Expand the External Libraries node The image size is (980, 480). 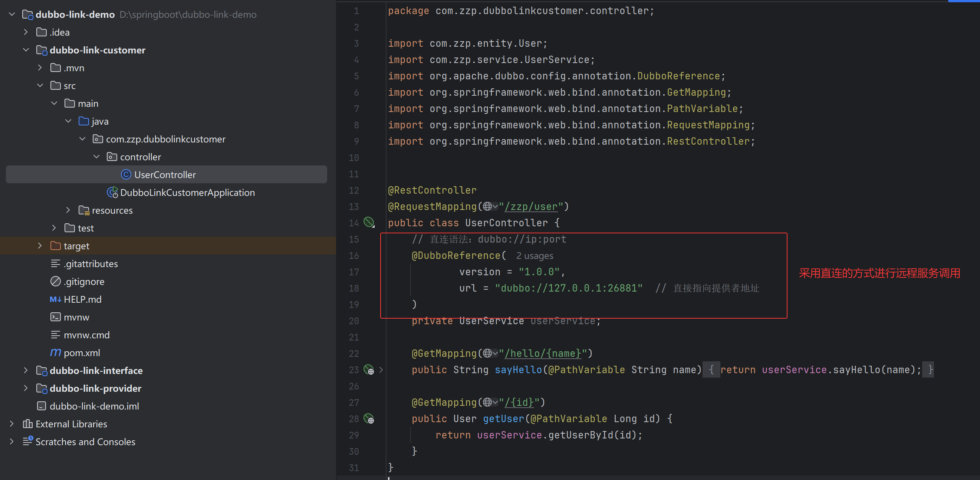[x=11, y=424]
